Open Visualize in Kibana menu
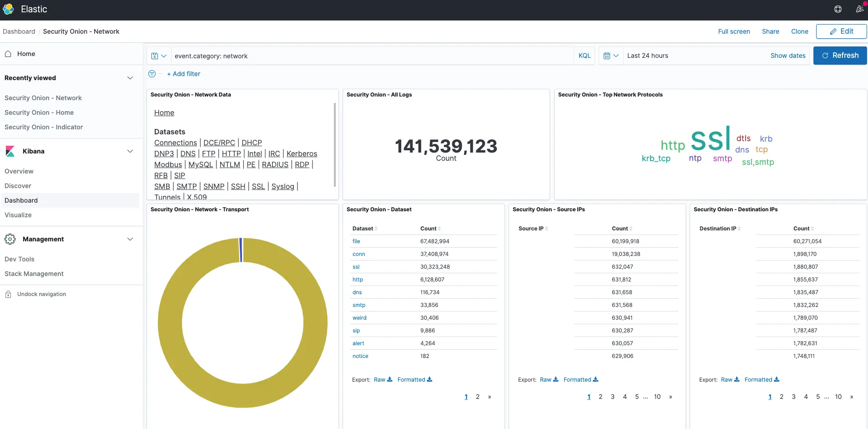This screenshot has height=429, width=868. click(18, 215)
